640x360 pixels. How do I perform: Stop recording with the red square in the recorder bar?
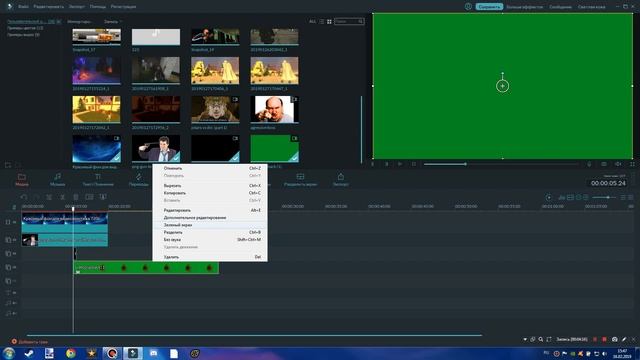pyautogui.click(x=604, y=339)
